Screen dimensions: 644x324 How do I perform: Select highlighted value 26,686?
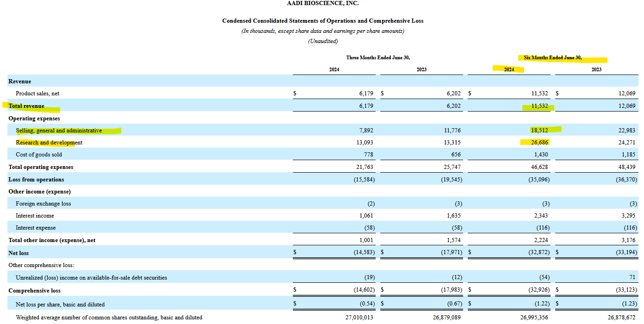pos(539,143)
